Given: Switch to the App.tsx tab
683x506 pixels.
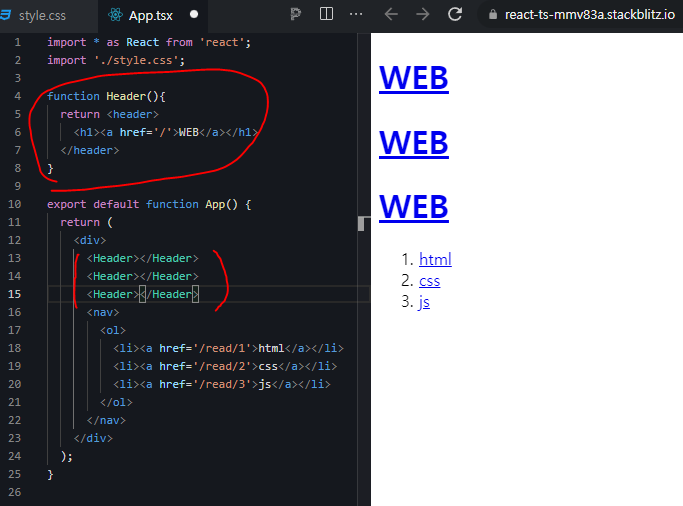Looking at the screenshot, I should click(151, 16).
